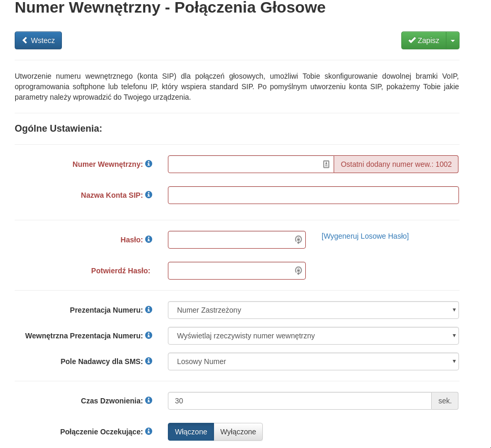Image resolution: width=491 pixels, height=448 pixels.
Task: Open Pole Nadawcy dla SMS dropdown
Action: pos(313,361)
